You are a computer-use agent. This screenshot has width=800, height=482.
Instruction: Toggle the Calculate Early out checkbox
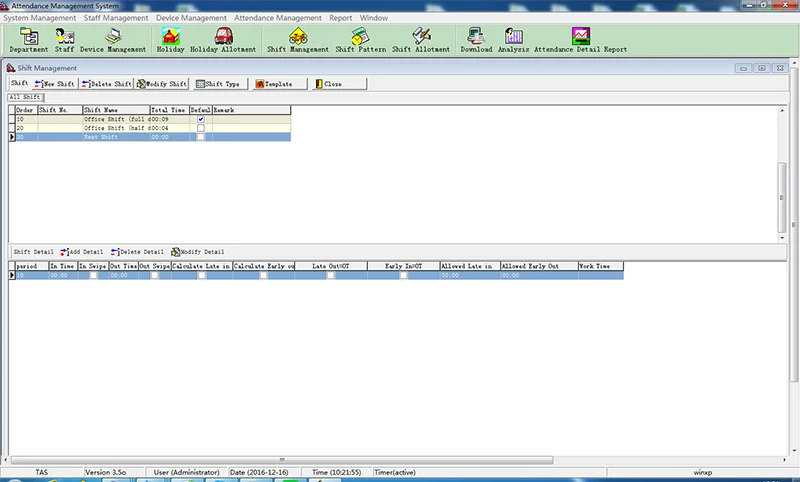coord(263,275)
